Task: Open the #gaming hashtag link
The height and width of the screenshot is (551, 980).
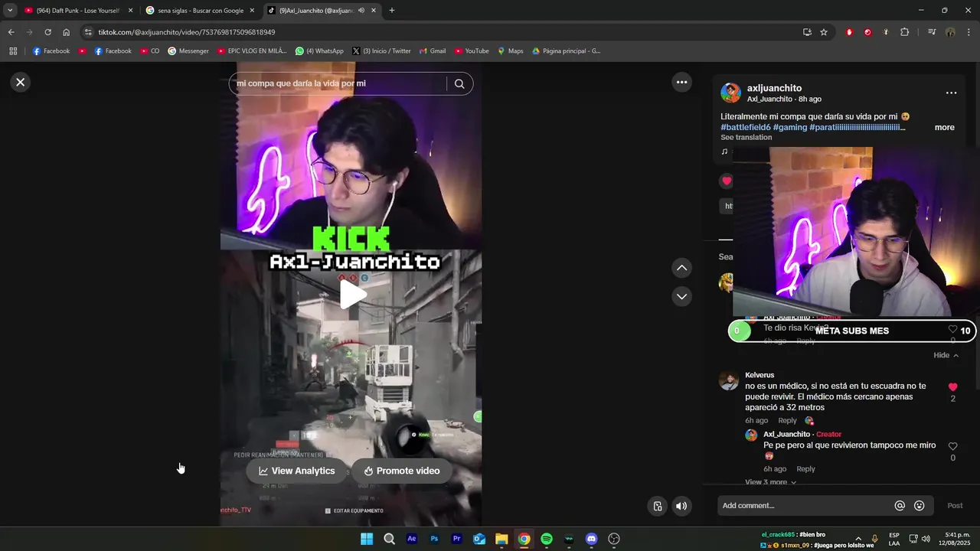Action: (790, 127)
